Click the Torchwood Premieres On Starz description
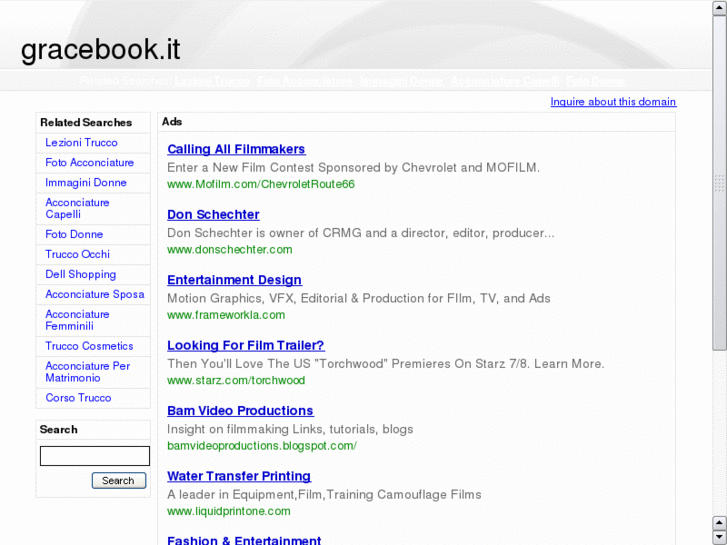This screenshot has width=727, height=545. point(386,364)
